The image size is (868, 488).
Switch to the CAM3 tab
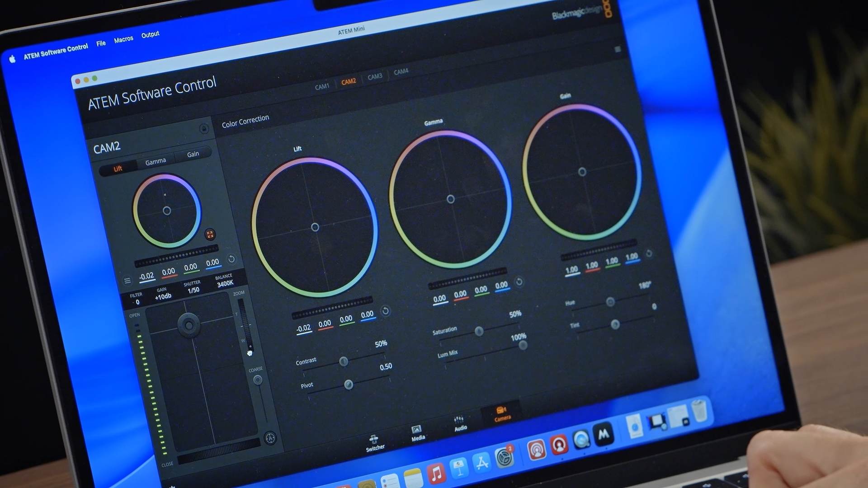point(375,76)
